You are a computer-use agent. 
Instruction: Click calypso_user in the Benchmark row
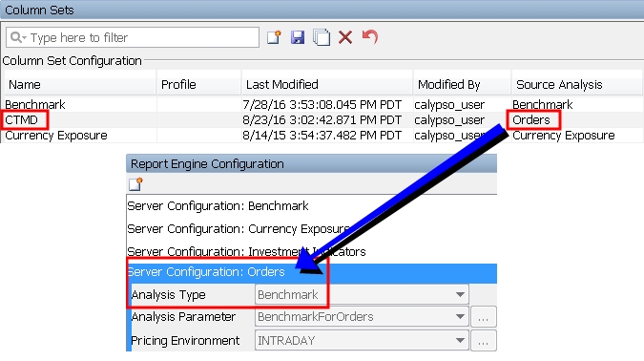point(449,104)
